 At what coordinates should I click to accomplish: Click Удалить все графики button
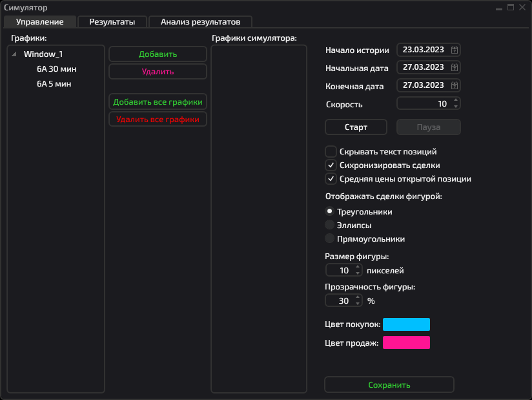tap(158, 120)
